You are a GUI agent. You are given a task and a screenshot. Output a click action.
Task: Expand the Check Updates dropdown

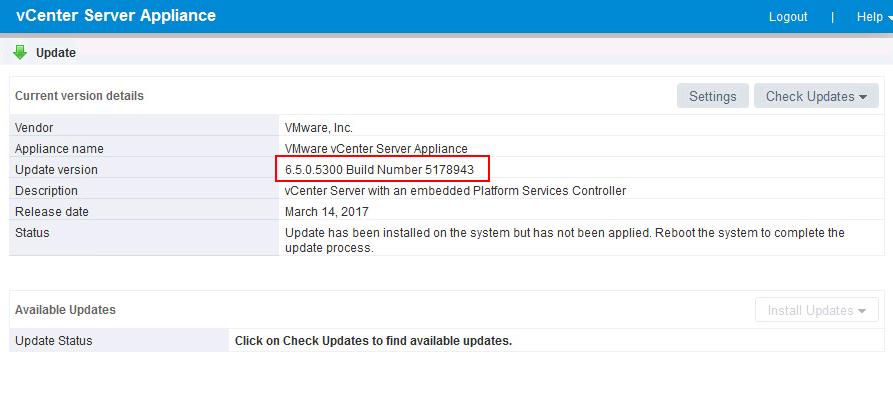(x=816, y=96)
